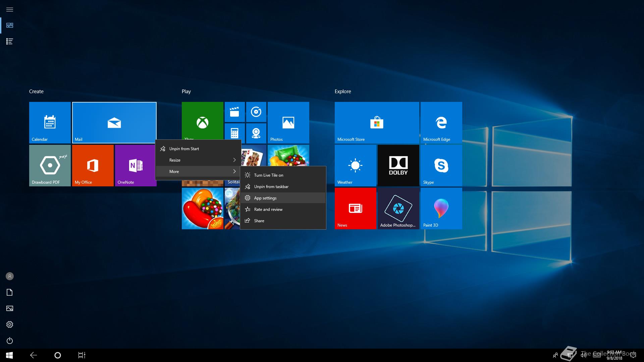The width and height of the screenshot is (644, 362).
Task: Click the Windows Start button
Action: (x=9, y=355)
